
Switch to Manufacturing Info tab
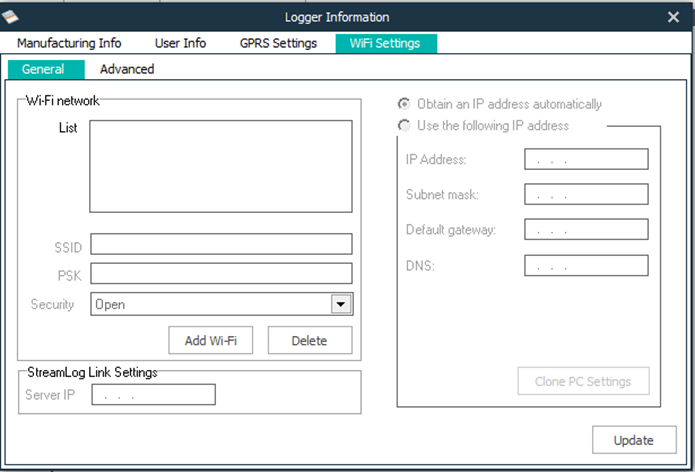click(x=69, y=43)
